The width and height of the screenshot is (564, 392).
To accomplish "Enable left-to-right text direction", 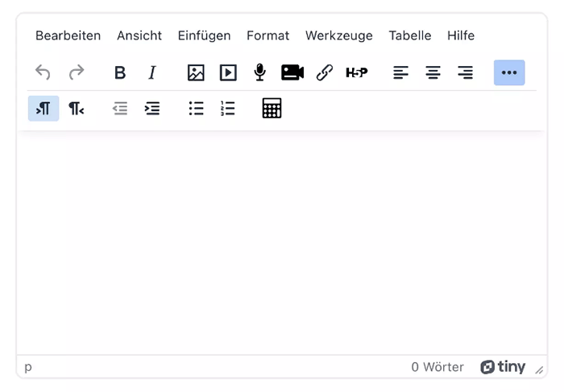I will [x=44, y=109].
